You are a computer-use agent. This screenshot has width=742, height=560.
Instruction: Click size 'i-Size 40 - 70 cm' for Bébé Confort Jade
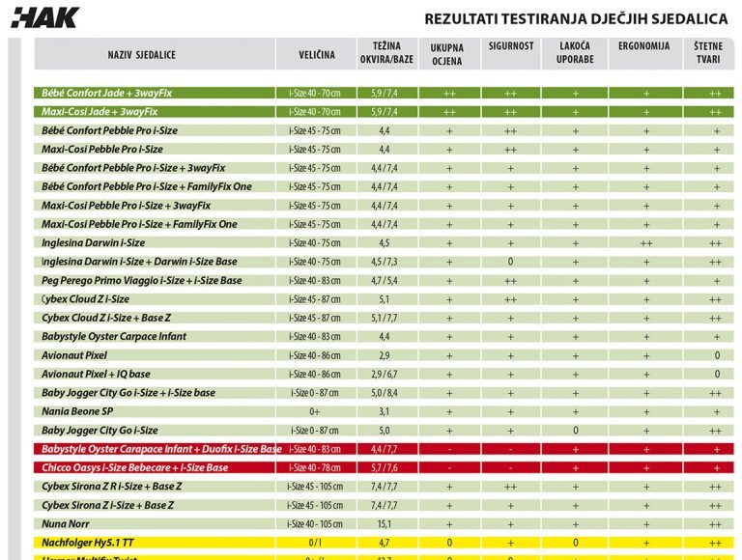pos(315,94)
